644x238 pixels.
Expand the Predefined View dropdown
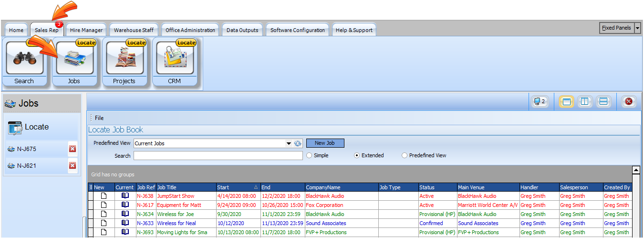(x=289, y=143)
